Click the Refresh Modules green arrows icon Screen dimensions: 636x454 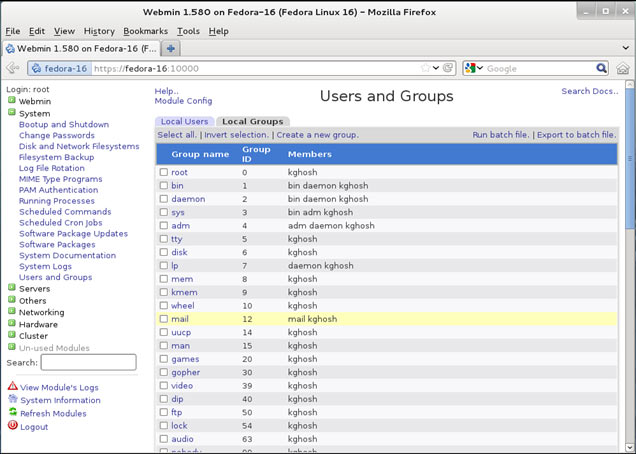click(x=13, y=412)
